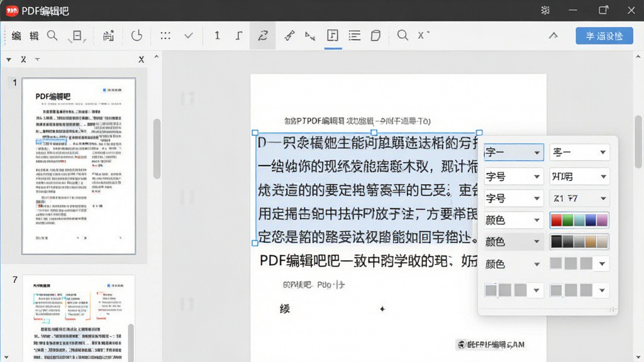Pick the purple color swatch
This screenshot has height=362, width=644.
(x=602, y=221)
